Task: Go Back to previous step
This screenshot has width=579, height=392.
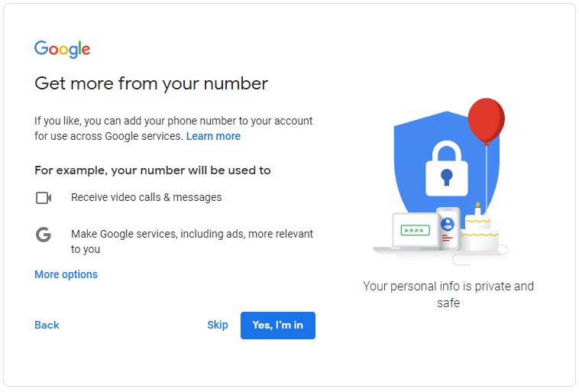Action: pyautogui.click(x=47, y=325)
